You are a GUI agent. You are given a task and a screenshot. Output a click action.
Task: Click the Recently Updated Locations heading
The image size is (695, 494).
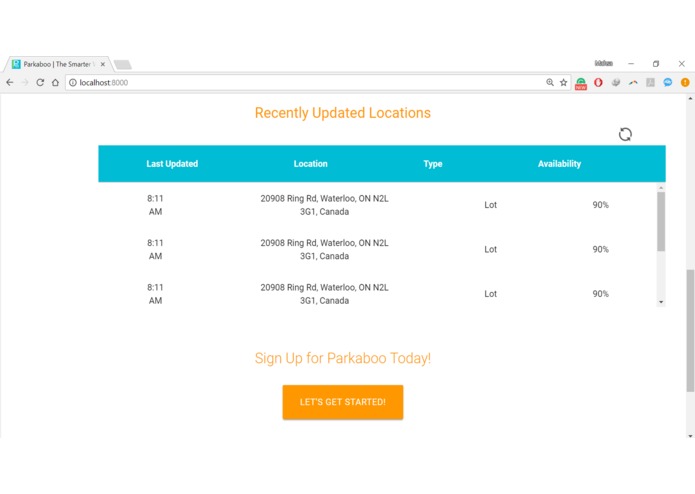[x=343, y=113]
